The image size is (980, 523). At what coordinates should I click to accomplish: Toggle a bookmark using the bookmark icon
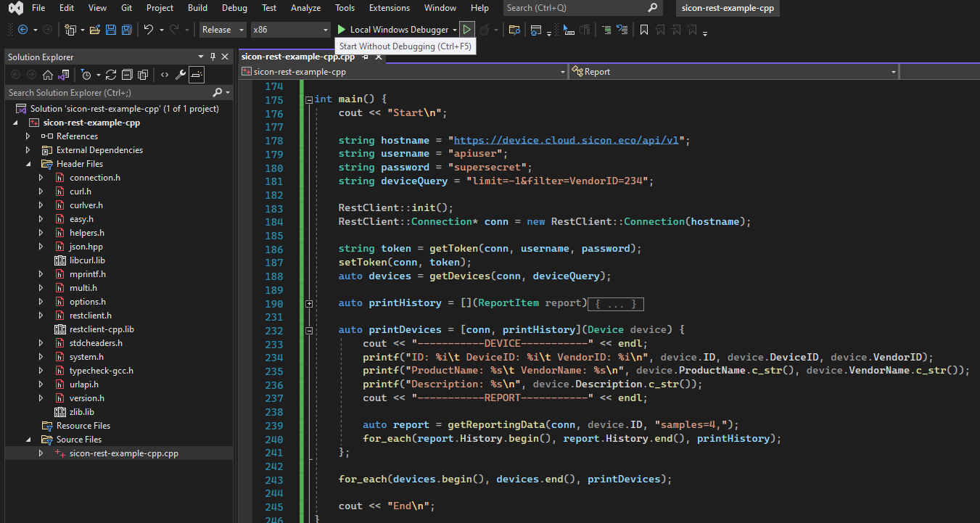(x=643, y=30)
